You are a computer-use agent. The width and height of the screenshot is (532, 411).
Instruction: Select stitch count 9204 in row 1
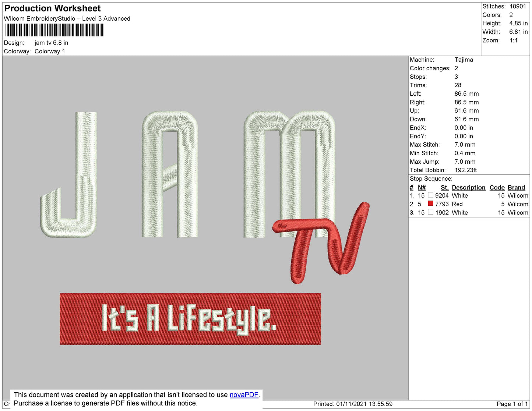point(442,196)
